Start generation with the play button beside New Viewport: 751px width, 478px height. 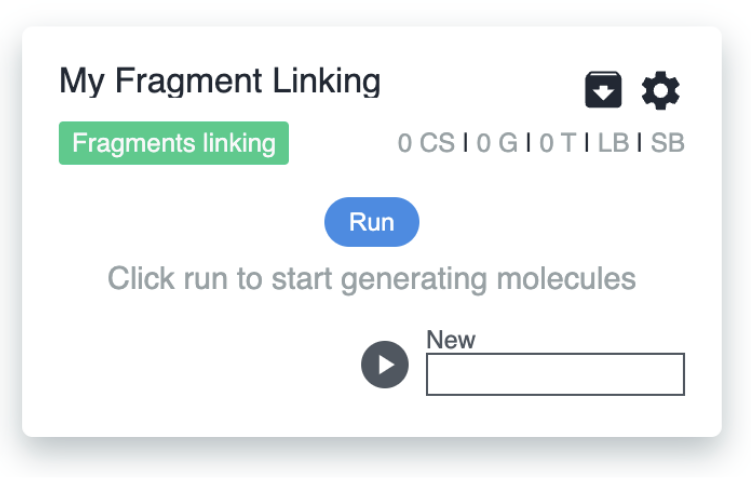pyautogui.click(x=385, y=364)
